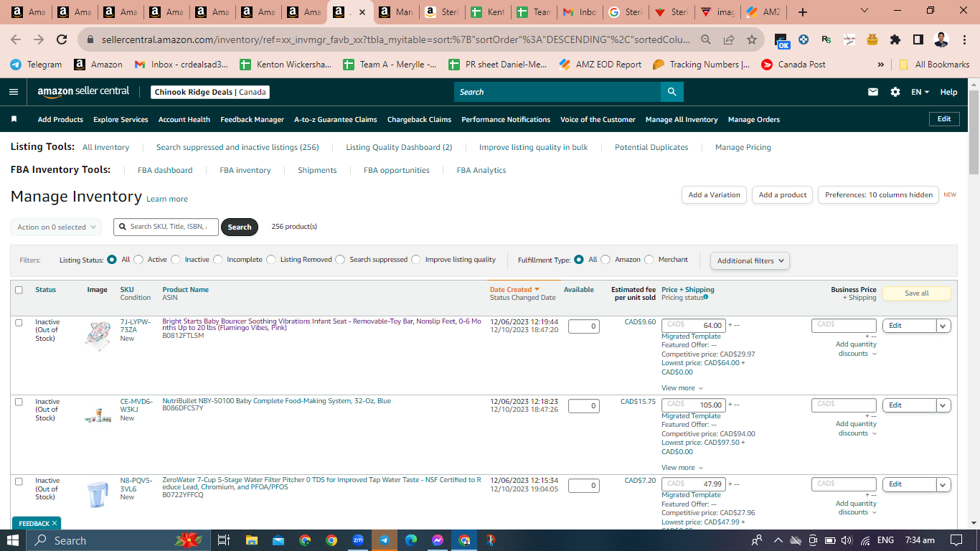
Task: Click the Add a product button
Action: click(x=783, y=194)
